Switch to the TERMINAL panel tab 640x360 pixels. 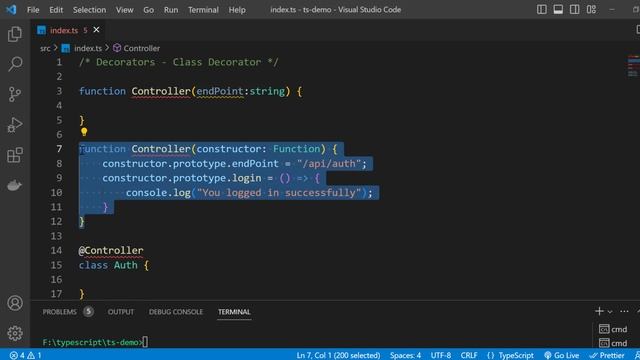point(234,312)
